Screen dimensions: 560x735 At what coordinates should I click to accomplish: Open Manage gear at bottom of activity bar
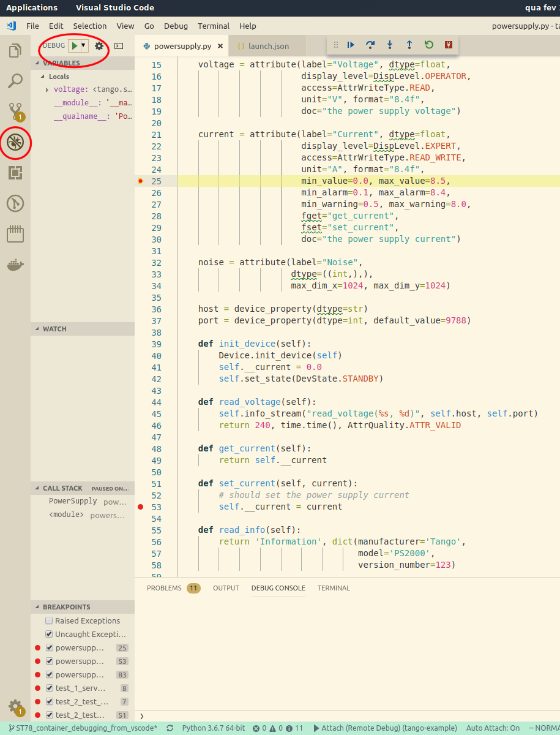point(15,706)
